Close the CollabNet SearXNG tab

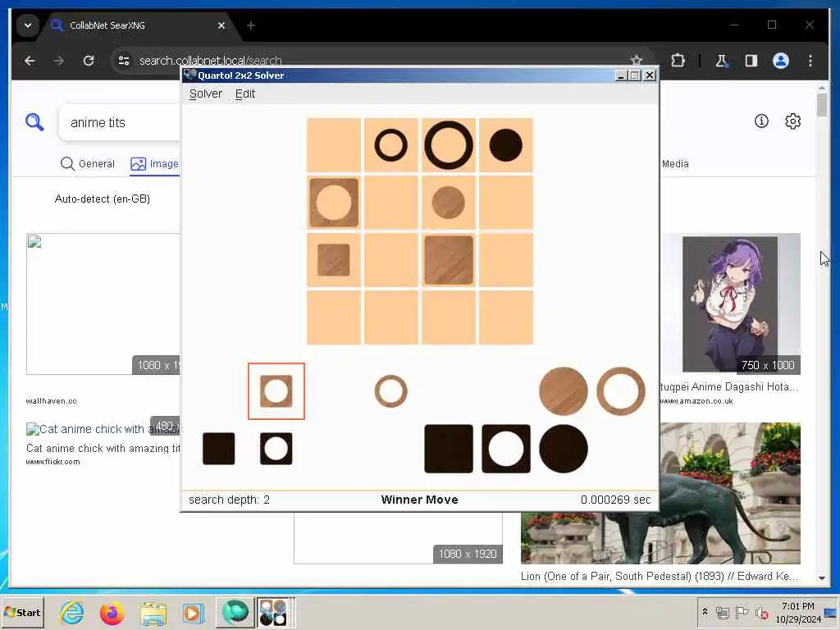221,25
